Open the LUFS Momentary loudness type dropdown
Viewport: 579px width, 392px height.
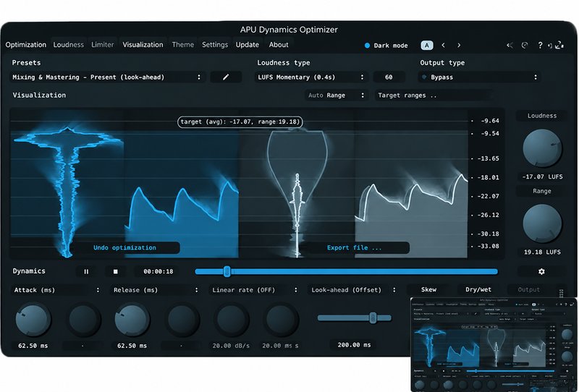[x=311, y=77]
